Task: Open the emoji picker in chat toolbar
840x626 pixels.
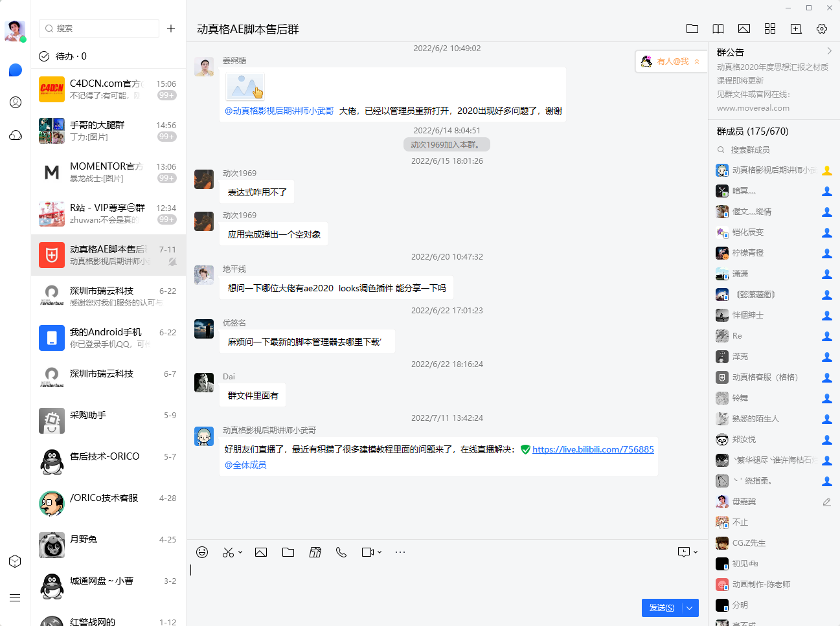Action: pyautogui.click(x=202, y=552)
